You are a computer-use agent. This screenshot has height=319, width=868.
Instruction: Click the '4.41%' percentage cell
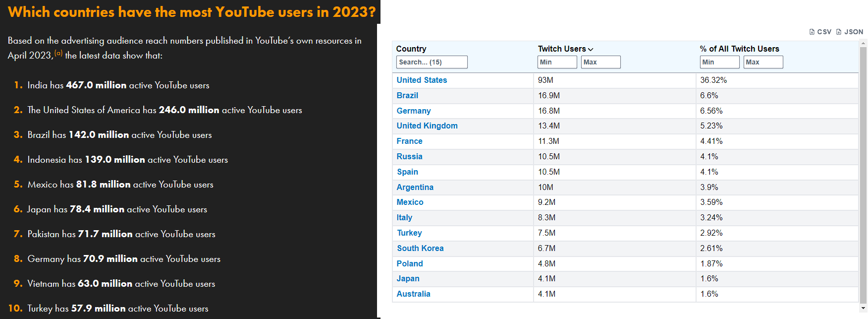click(x=777, y=141)
